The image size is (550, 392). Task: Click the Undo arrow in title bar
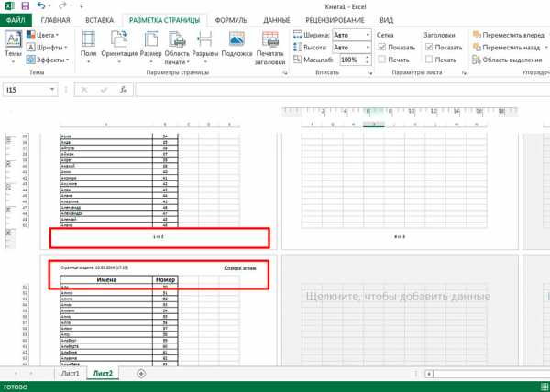point(41,6)
